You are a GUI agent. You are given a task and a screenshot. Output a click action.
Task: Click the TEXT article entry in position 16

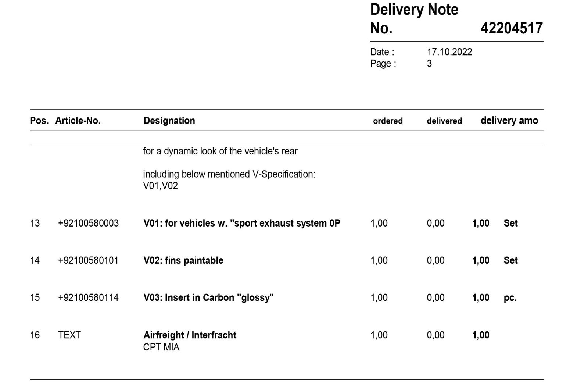pyautogui.click(x=69, y=335)
